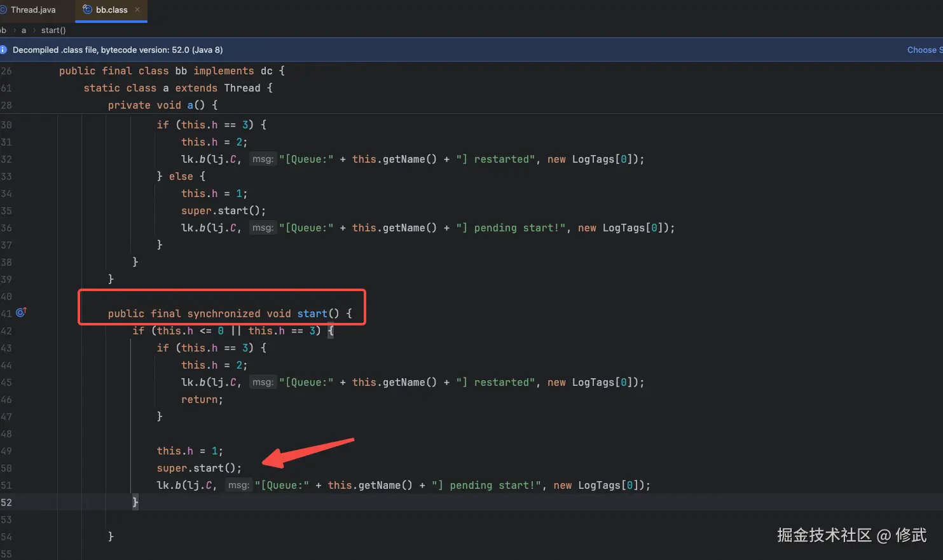943x560 pixels.
Task: Jump to sticky line 'public final class bb'
Action: click(x=172, y=71)
